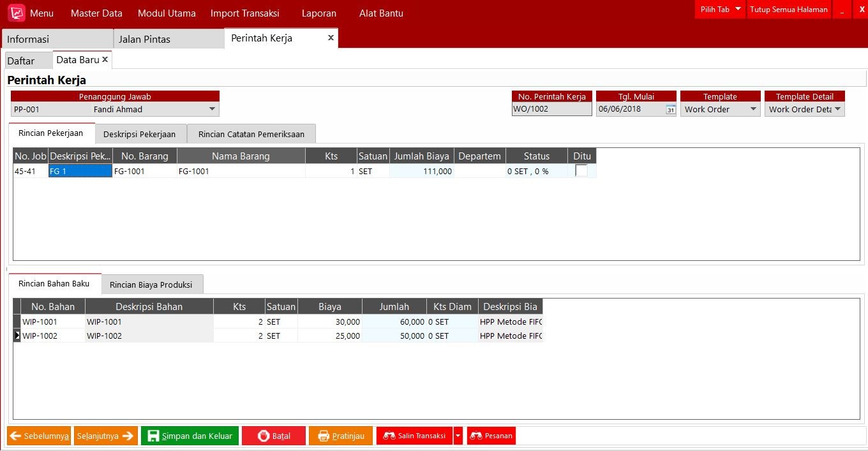Go to Selanjutnya next record
Image resolution: width=868 pixels, height=451 pixels.
tap(105, 436)
